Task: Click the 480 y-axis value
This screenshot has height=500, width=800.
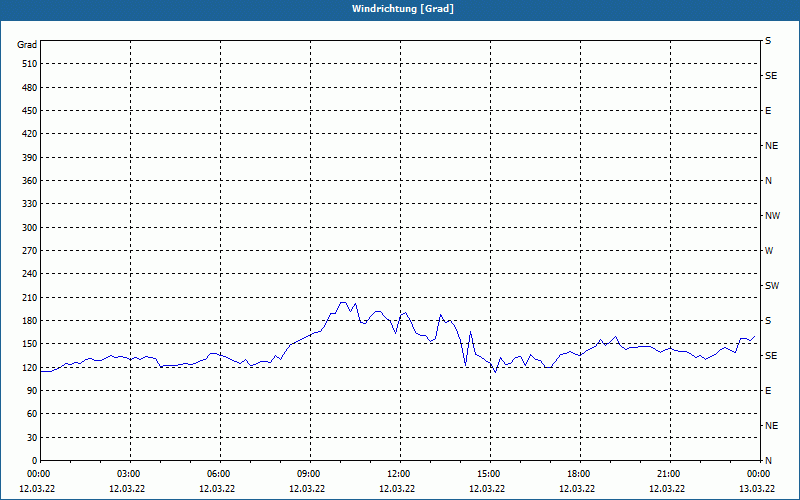Action: click(x=30, y=87)
